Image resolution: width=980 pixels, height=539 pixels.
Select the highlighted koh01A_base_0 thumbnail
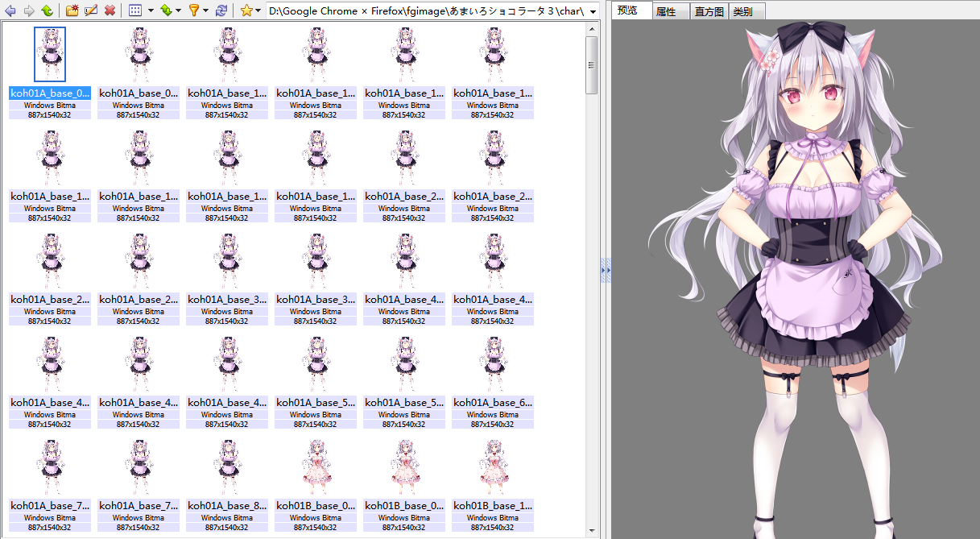point(50,54)
